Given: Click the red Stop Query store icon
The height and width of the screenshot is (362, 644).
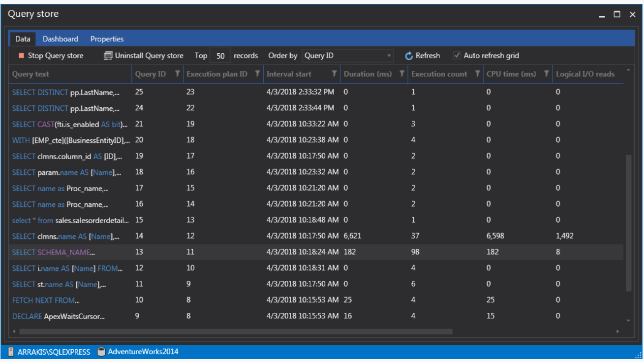Looking at the screenshot, I should tap(21, 56).
